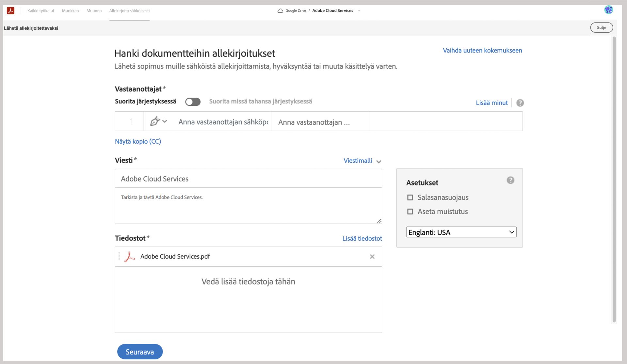Click the remove file icon on Adobe Cloud Services.pdf
Screen dimensions: 627x364
click(371, 257)
